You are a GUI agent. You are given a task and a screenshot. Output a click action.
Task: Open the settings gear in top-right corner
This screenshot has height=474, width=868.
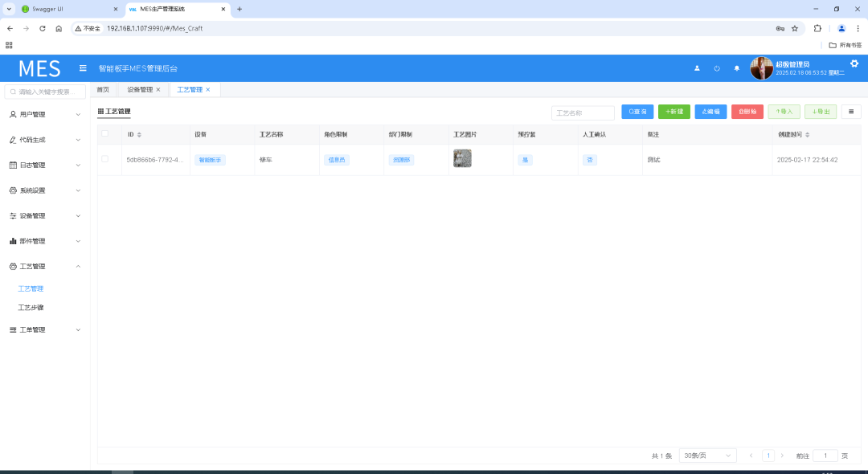pos(854,63)
